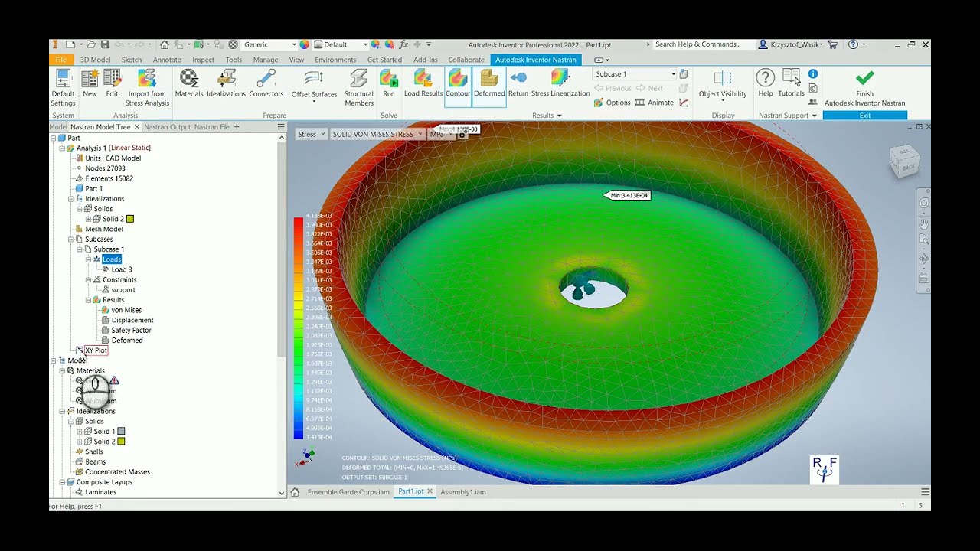Open Nastran Help
Viewport: 980px width, 551px height.
pos(766,84)
